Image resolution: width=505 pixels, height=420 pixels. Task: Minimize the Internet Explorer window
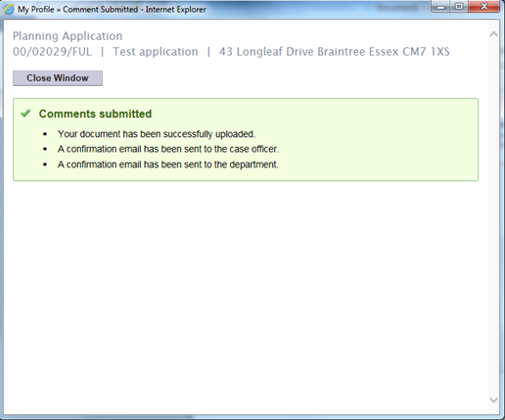440,7
